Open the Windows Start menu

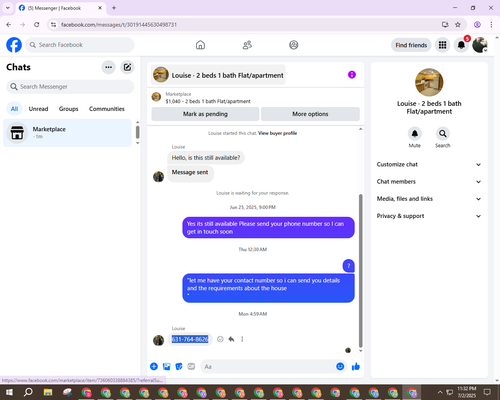pos(9,392)
